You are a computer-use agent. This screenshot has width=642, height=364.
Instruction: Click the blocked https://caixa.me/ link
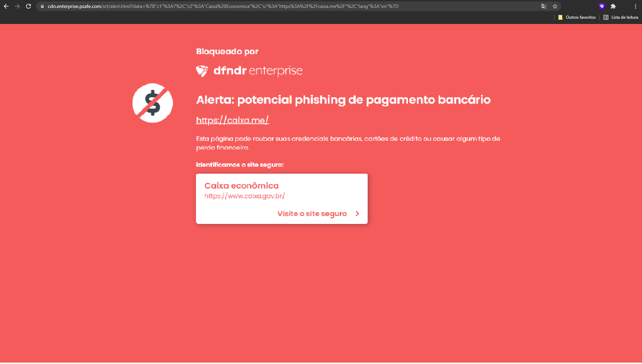coord(232,120)
